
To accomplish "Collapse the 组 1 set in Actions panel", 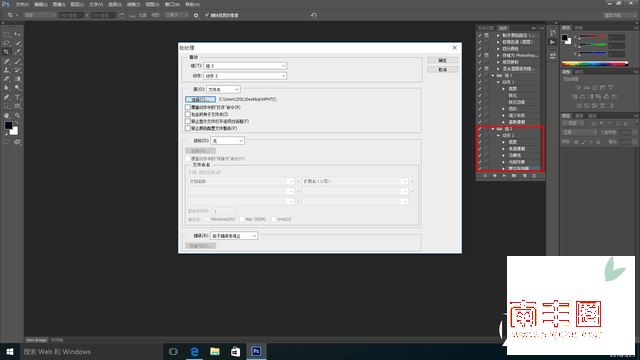I will [x=493, y=76].
